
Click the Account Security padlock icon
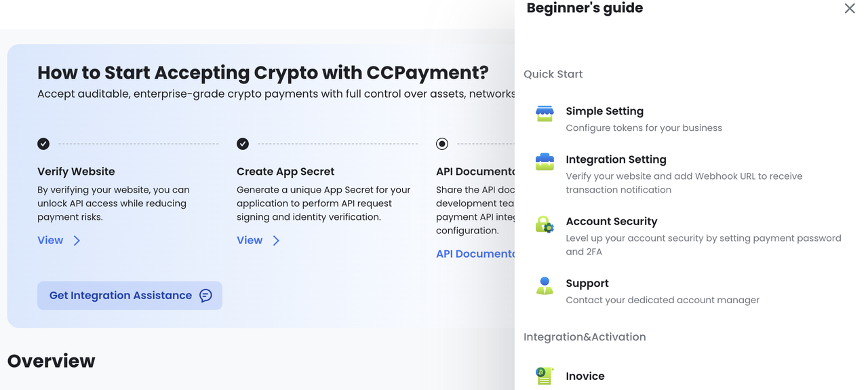coord(545,224)
